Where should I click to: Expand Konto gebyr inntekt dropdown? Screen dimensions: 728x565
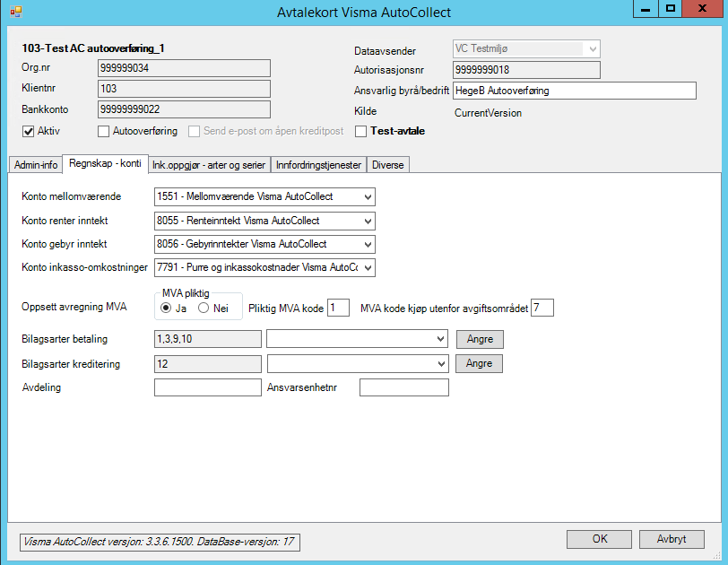pyautogui.click(x=368, y=244)
